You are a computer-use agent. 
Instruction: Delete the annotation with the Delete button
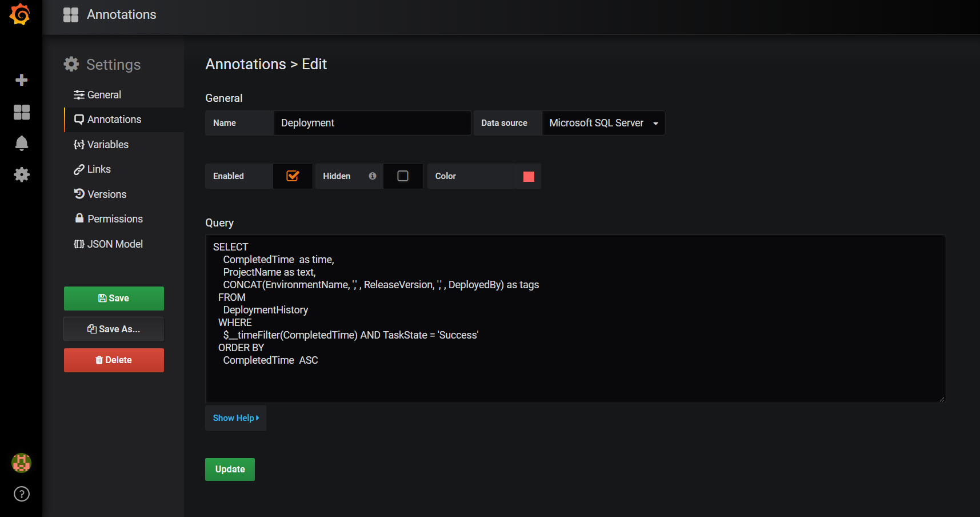(113, 360)
